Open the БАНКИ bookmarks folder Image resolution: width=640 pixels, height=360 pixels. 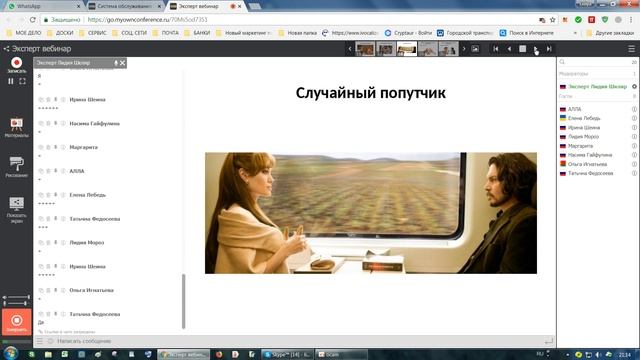point(197,33)
